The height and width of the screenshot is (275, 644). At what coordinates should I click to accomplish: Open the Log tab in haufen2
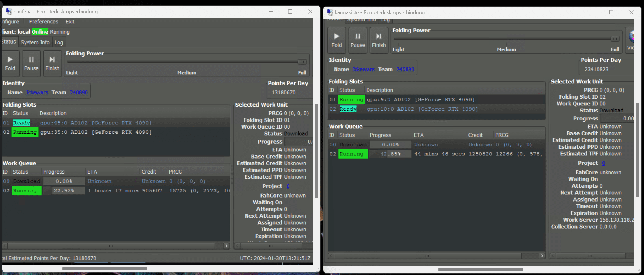point(59,42)
